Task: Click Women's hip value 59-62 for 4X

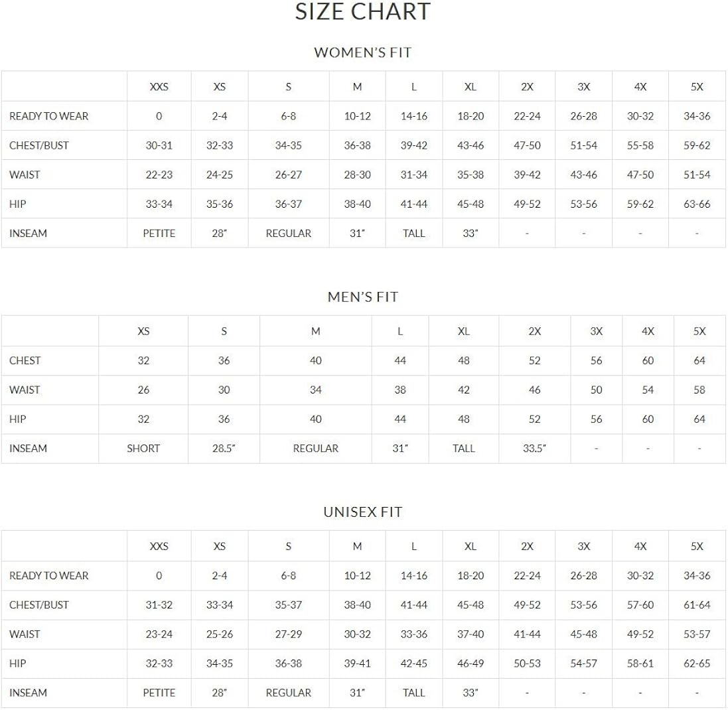Action: [x=640, y=204]
